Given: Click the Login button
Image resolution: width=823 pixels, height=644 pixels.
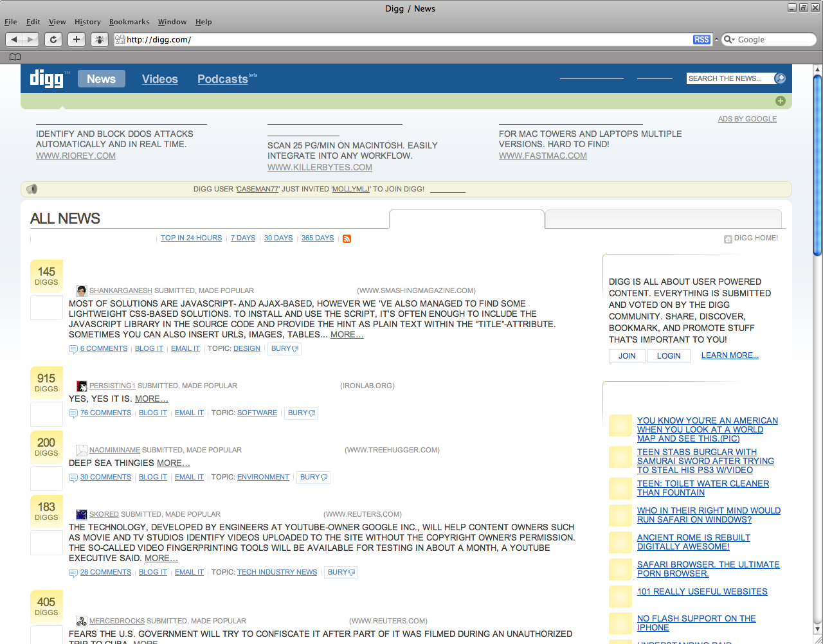Looking at the screenshot, I should pyautogui.click(x=669, y=356).
